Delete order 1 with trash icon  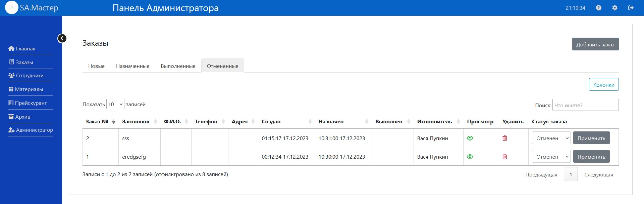pyautogui.click(x=504, y=157)
